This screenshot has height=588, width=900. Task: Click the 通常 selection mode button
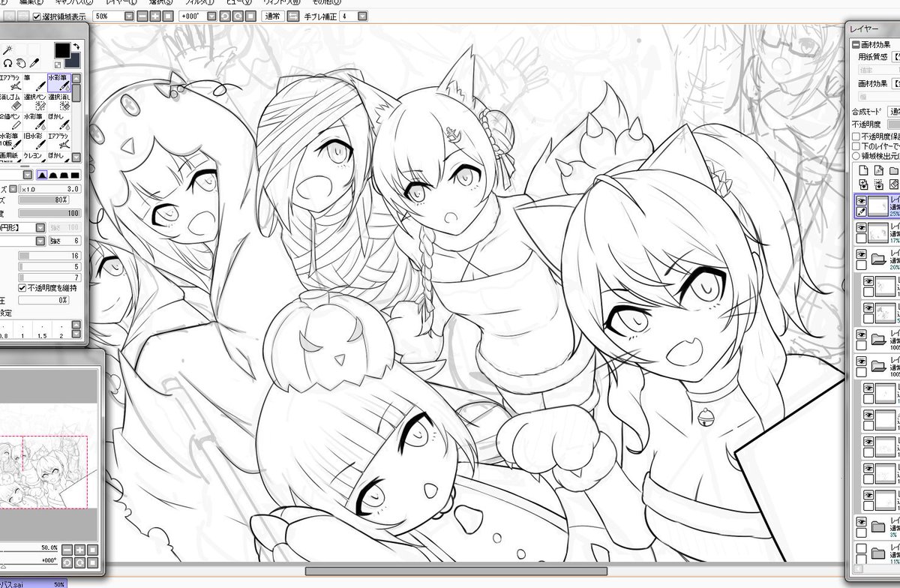point(272,16)
